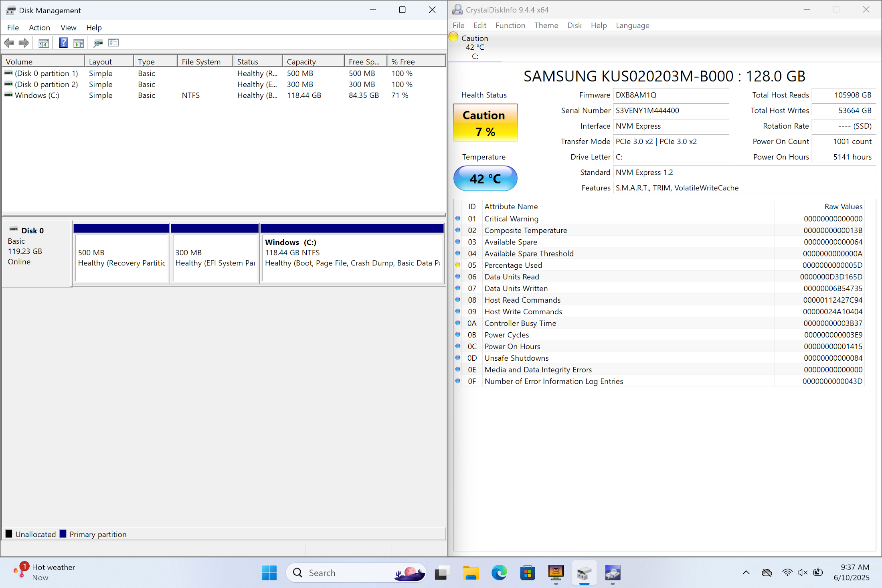Screen dimensions: 882x588
Task: Click the Power On Hours value 5141 hours
Action: pyautogui.click(x=844, y=157)
